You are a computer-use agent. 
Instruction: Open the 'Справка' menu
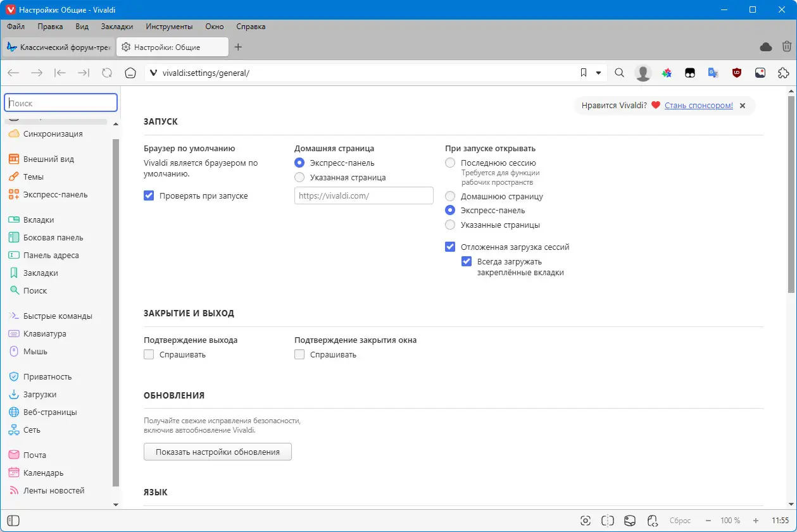click(251, 27)
